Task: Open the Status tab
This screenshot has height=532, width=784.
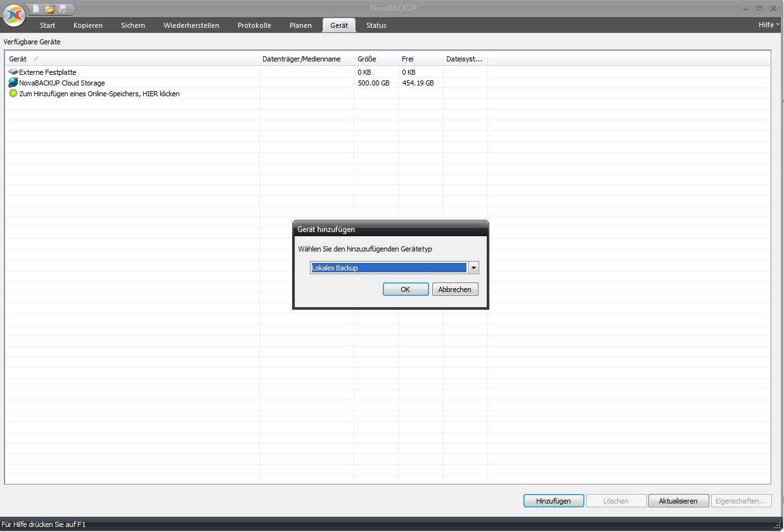Action: [x=376, y=25]
